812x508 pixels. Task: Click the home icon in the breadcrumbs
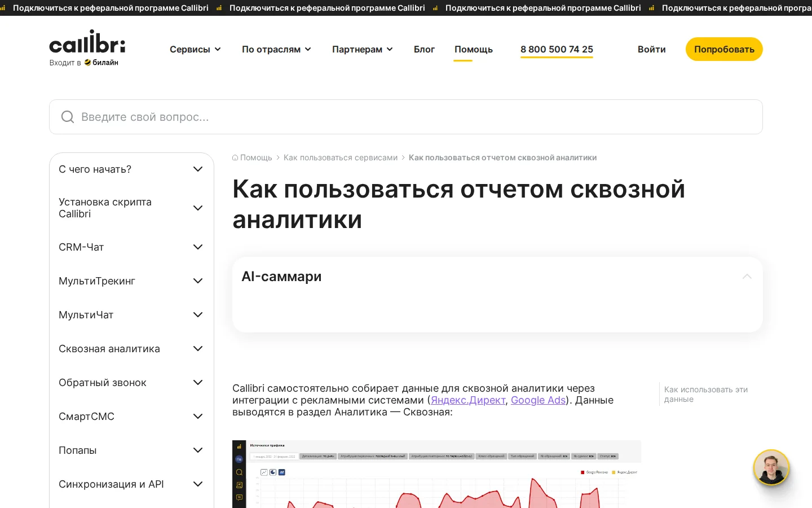point(235,158)
